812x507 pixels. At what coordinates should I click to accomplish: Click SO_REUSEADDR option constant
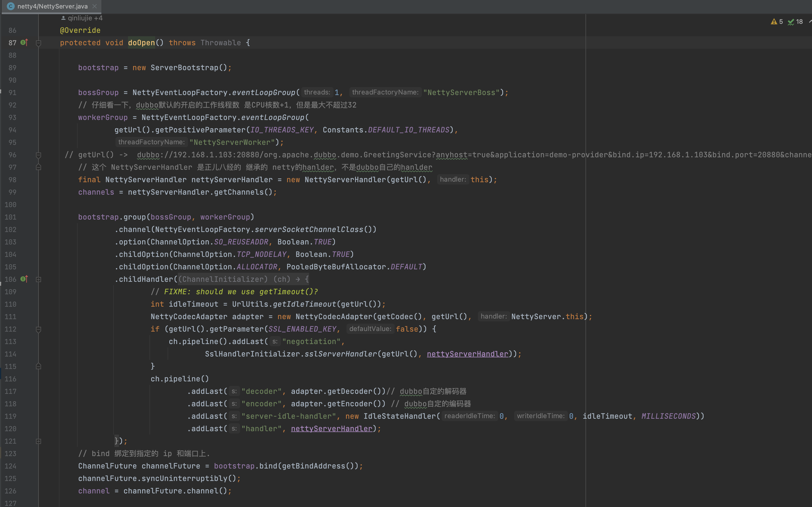coord(241,242)
